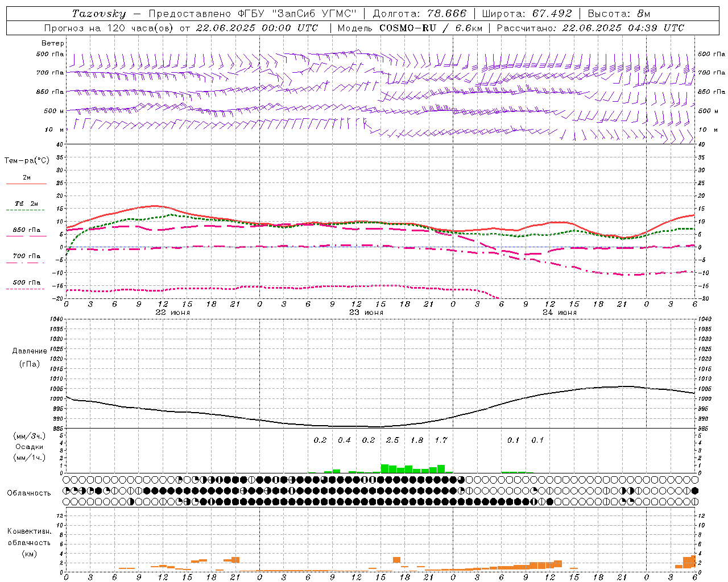
Task: Click the model name "COSMO-RU / 6.6км"
Action: [429, 28]
